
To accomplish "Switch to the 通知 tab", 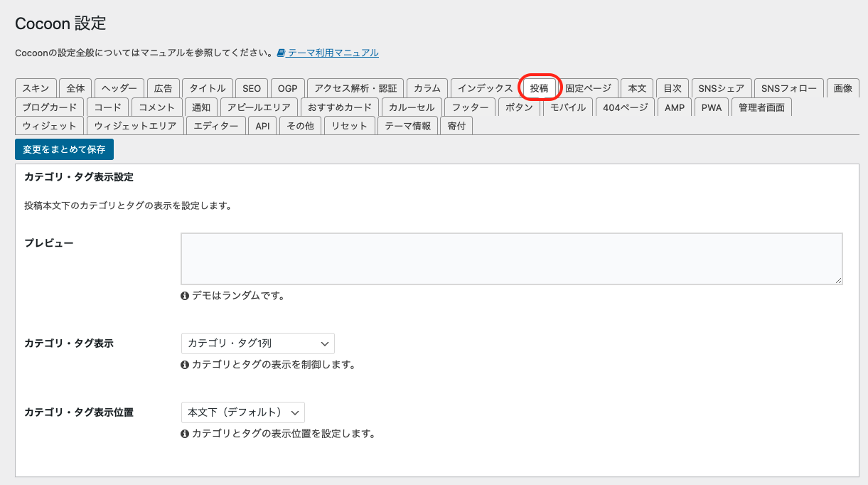I will click(201, 107).
